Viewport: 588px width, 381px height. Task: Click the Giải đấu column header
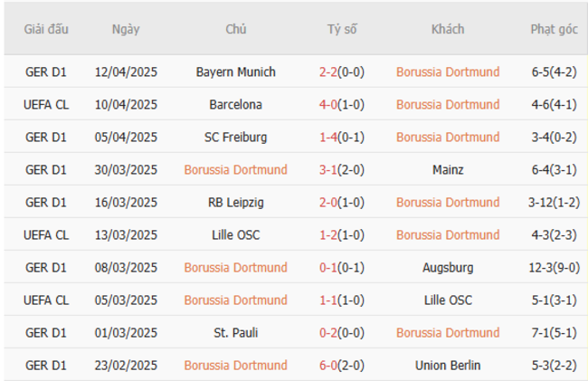coord(45,29)
